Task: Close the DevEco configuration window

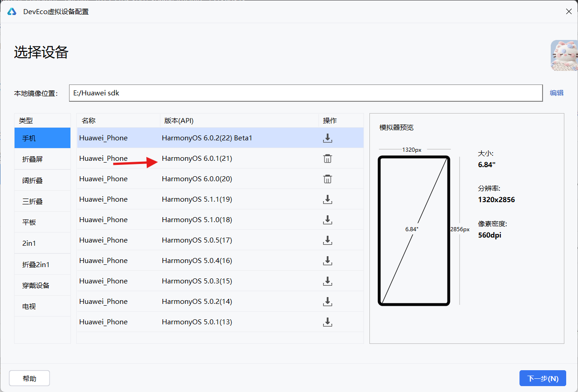Action: pos(568,11)
